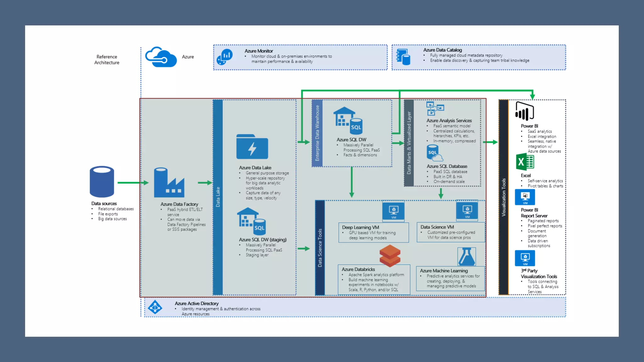The image size is (644, 362).
Task: Click the Azure SQL DW staging icon
Action: coord(251,221)
